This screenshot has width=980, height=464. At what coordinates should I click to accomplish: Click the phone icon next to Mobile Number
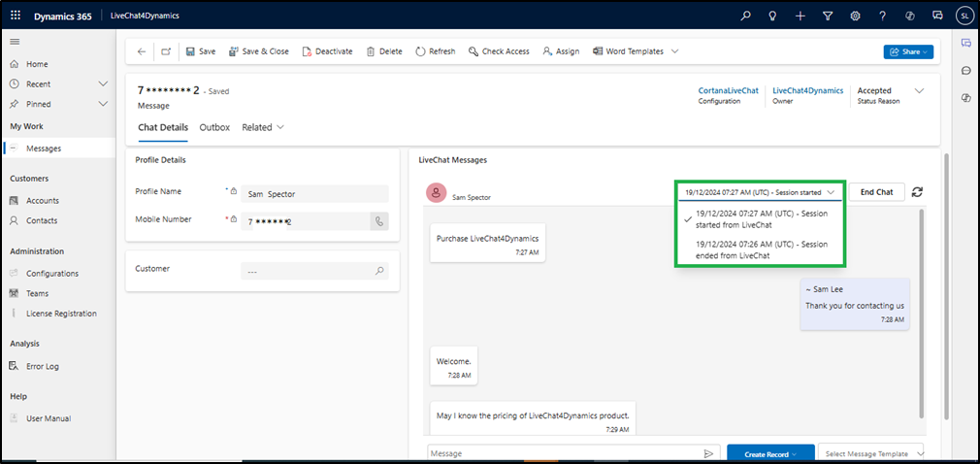(379, 221)
